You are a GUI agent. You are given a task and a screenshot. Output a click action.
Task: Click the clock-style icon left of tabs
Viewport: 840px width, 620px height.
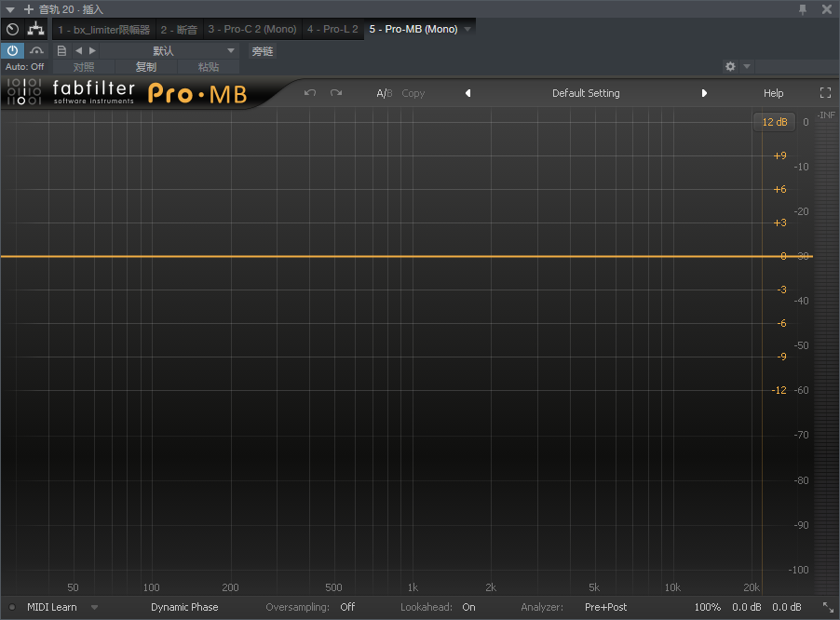pyautogui.click(x=12, y=30)
